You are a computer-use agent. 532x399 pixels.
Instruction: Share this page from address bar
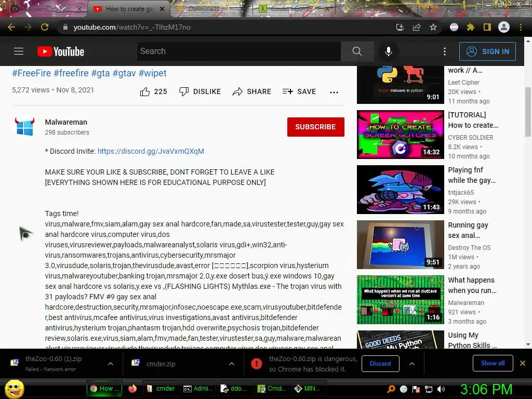417,27
